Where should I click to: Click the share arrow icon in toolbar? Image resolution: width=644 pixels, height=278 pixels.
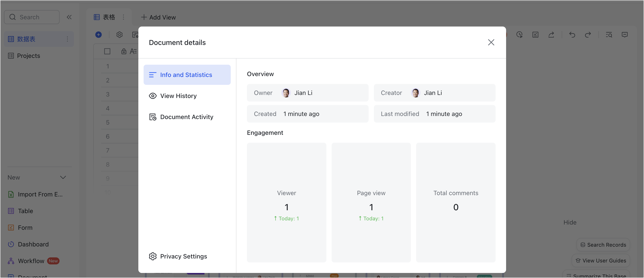(551, 35)
